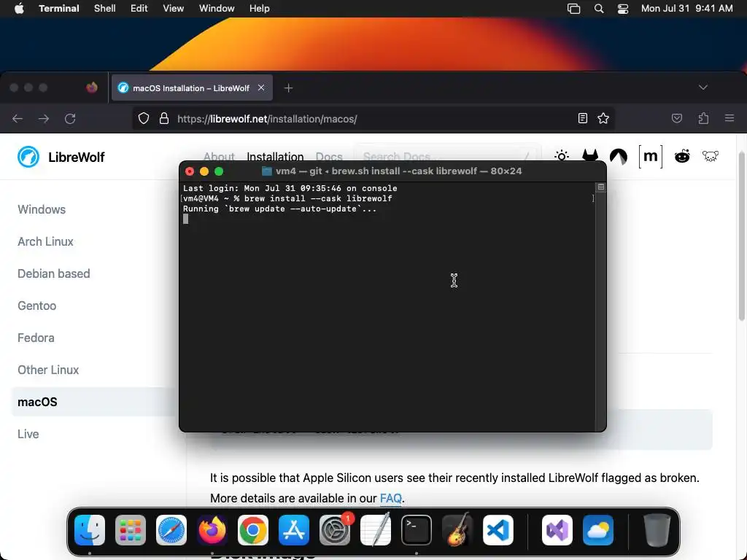Click the browser back arrow
747x560 pixels.
coord(18,119)
